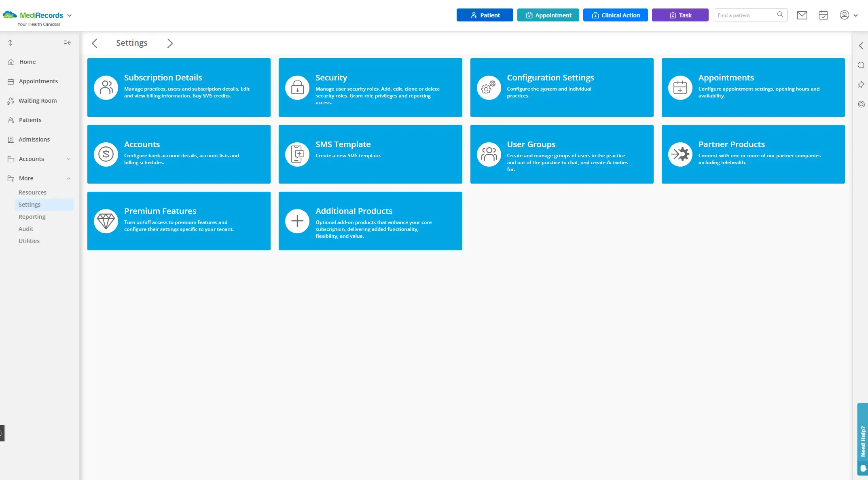Click the purple Task button
This screenshot has height=480, width=868.
tap(680, 15)
